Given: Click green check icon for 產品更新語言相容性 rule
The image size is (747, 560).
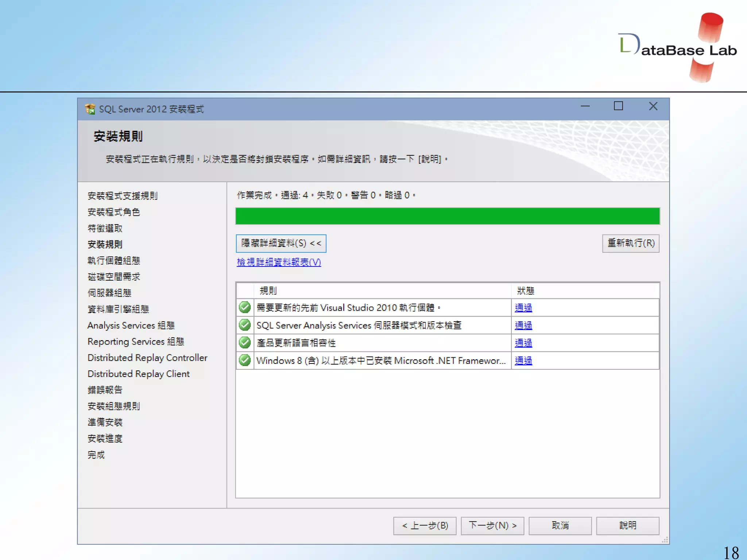Looking at the screenshot, I should tap(245, 343).
